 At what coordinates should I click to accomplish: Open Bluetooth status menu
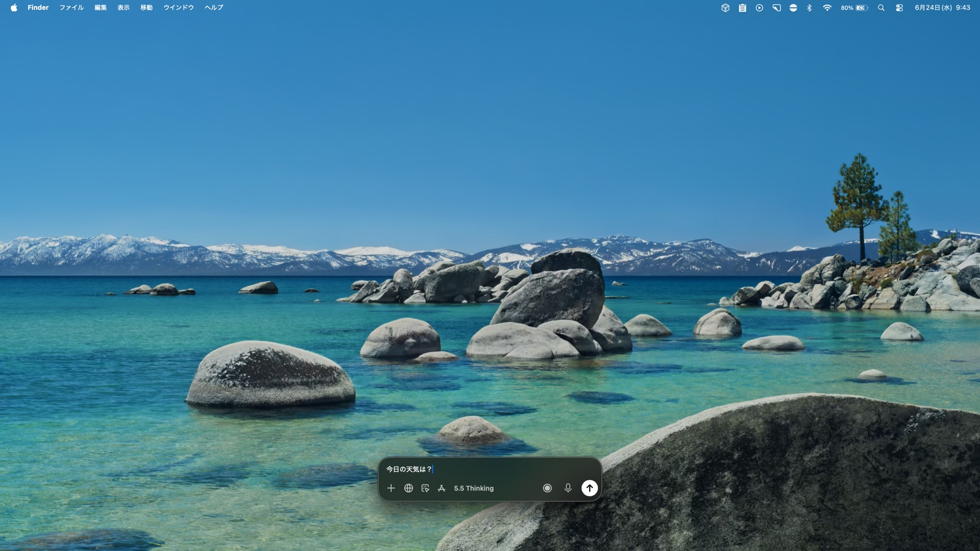tap(809, 8)
